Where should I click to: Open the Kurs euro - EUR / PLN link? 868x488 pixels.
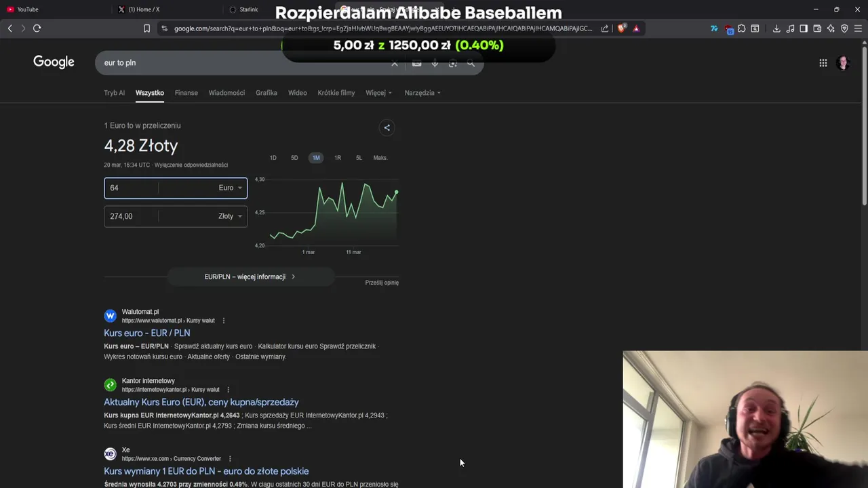pyautogui.click(x=146, y=333)
